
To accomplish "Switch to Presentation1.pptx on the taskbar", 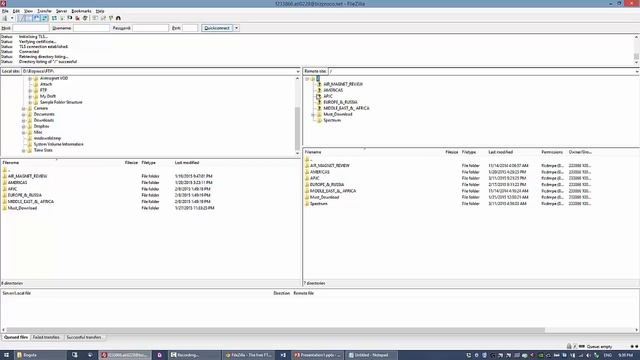I will click(318, 355).
